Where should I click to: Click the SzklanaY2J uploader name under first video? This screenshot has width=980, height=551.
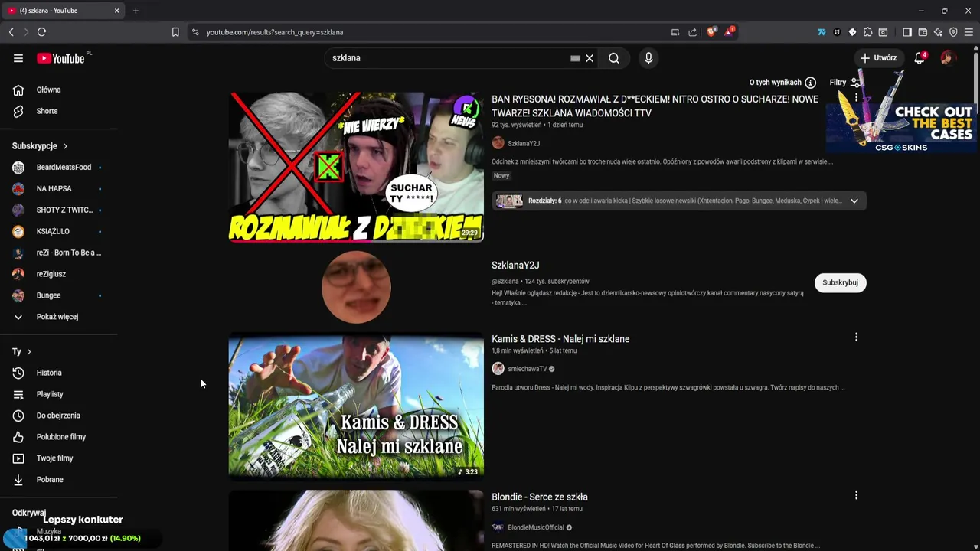pyautogui.click(x=524, y=144)
